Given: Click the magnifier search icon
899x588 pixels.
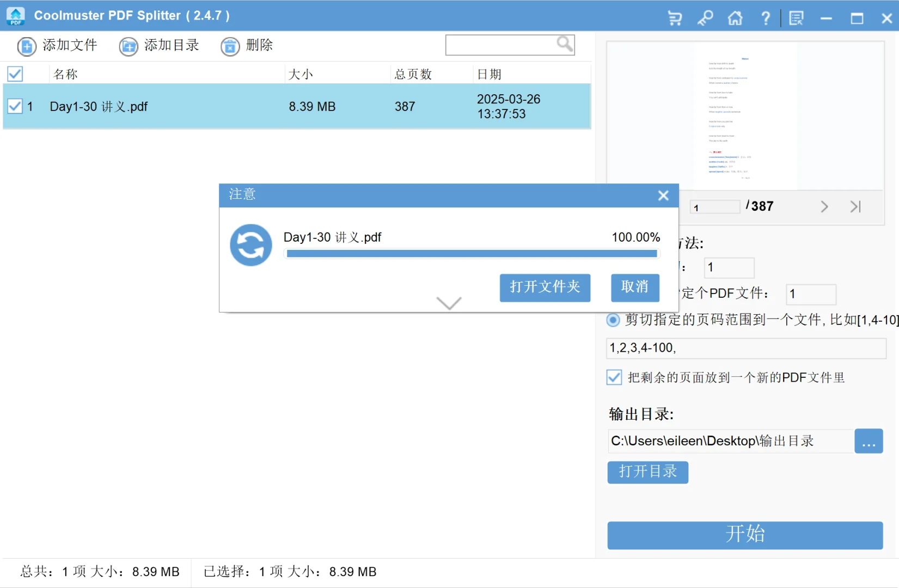Looking at the screenshot, I should [x=565, y=44].
